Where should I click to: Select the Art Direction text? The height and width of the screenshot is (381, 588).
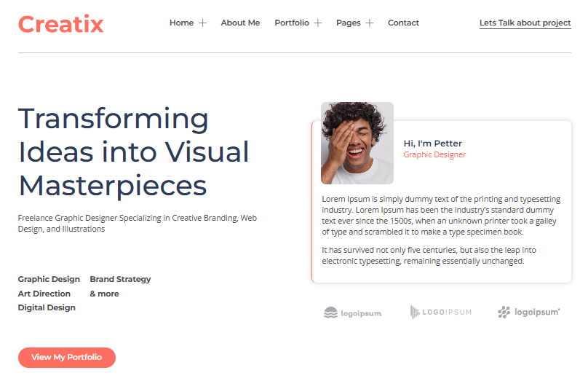pyautogui.click(x=44, y=294)
